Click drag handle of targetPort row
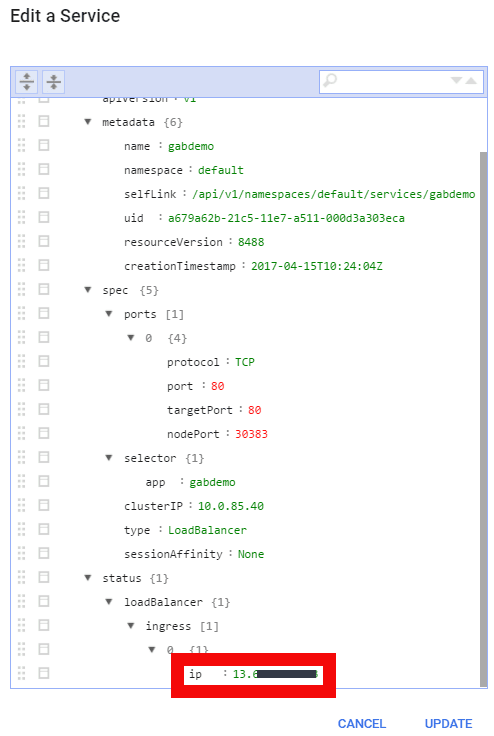The width and height of the screenshot is (494, 736). 22,409
